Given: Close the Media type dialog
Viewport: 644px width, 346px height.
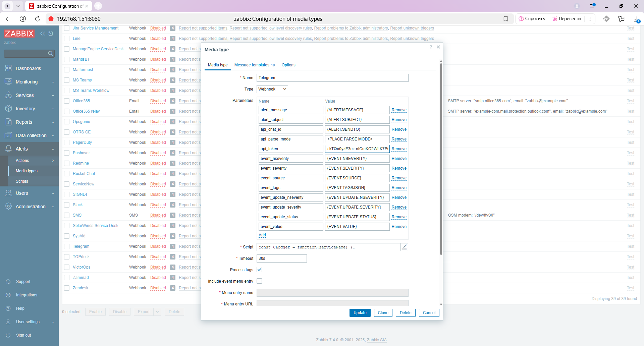Looking at the screenshot, I should (438, 47).
